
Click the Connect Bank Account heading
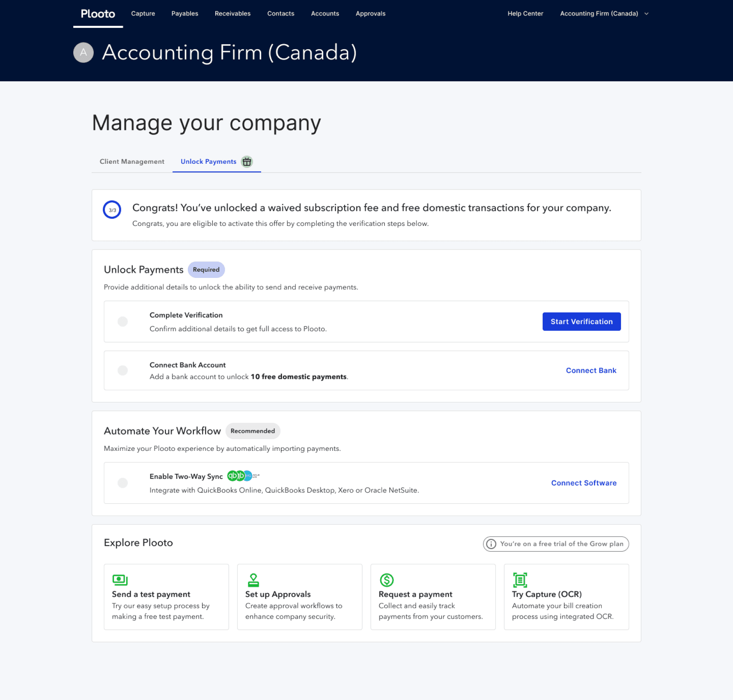(x=187, y=365)
